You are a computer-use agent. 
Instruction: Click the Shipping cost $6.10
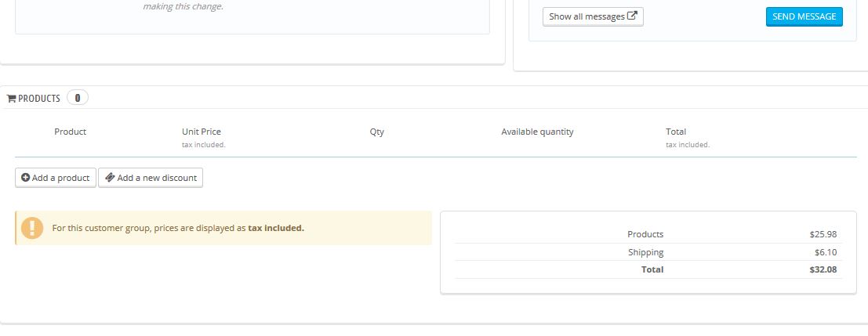pyautogui.click(x=826, y=252)
